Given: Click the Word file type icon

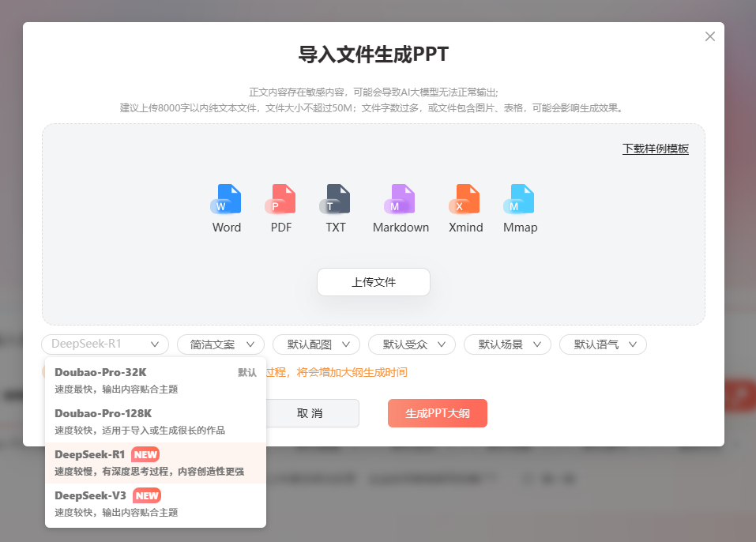Looking at the screenshot, I should click(226, 198).
